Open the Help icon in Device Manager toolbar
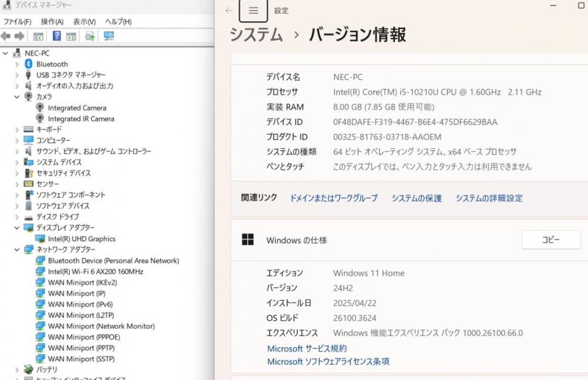The height and width of the screenshot is (380, 588). pos(56,36)
